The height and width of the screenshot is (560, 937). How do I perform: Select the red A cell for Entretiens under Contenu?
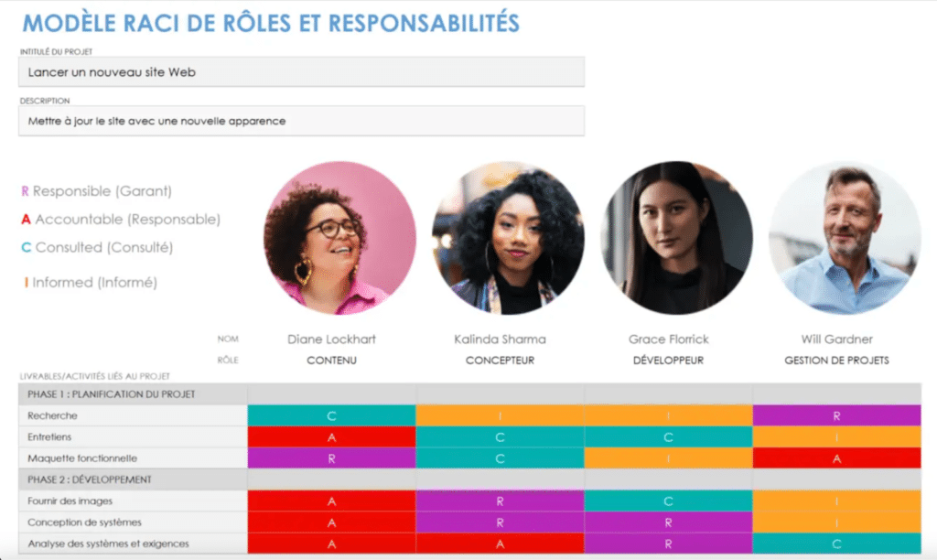(x=331, y=437)
